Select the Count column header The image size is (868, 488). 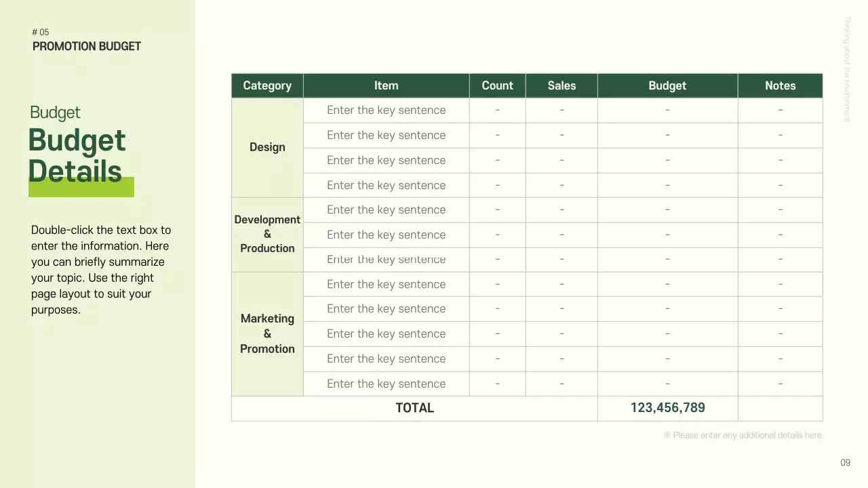497,85
